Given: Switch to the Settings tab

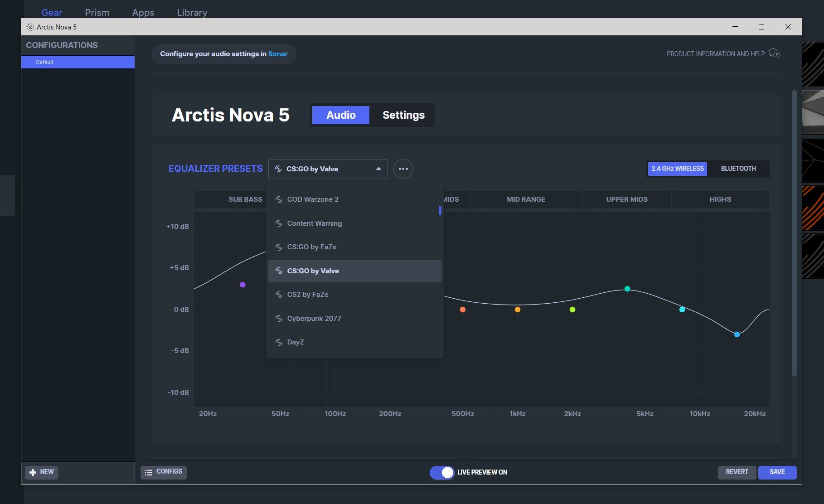Looking at the screenshot, I should click(x=403, y=115).
